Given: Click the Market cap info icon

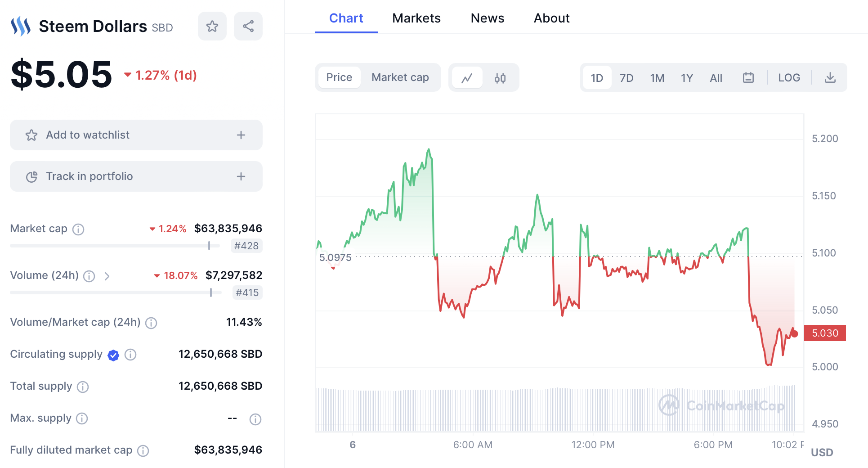Looking at the screenshot, I should point(78,229).
